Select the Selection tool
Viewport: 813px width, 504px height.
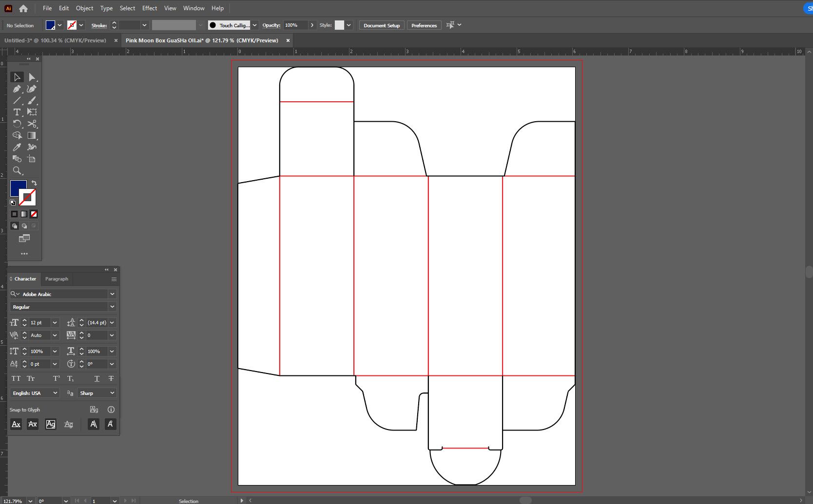[17, 77]
